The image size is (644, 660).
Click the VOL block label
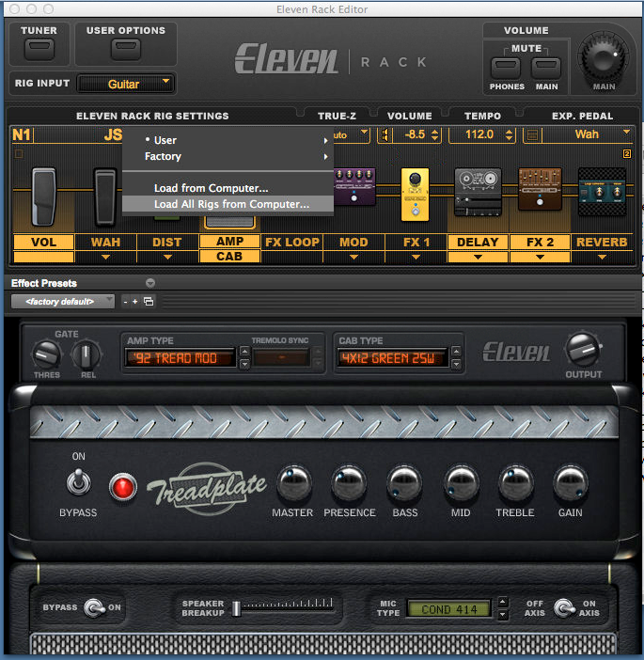coord(44,242)
